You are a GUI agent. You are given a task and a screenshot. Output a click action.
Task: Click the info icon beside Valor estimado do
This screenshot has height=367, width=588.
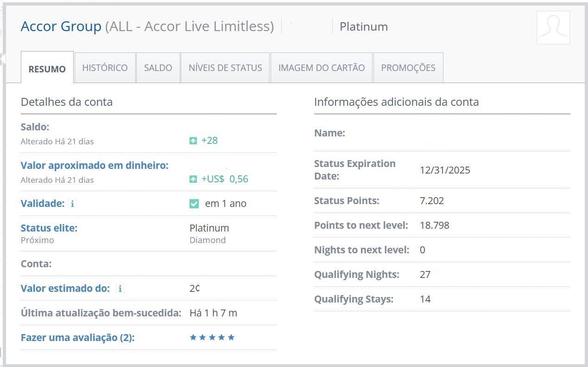click(x=120, y=289)
